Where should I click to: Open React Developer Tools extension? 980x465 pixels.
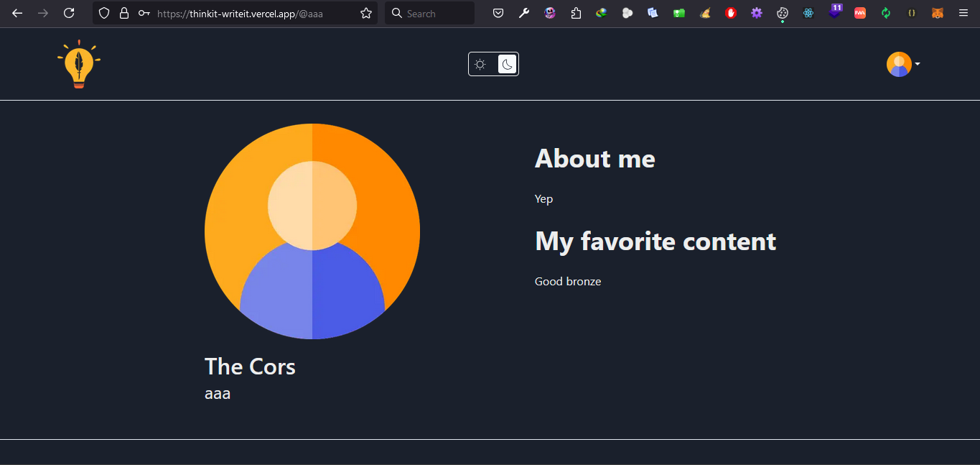click(x=808, y=13)
